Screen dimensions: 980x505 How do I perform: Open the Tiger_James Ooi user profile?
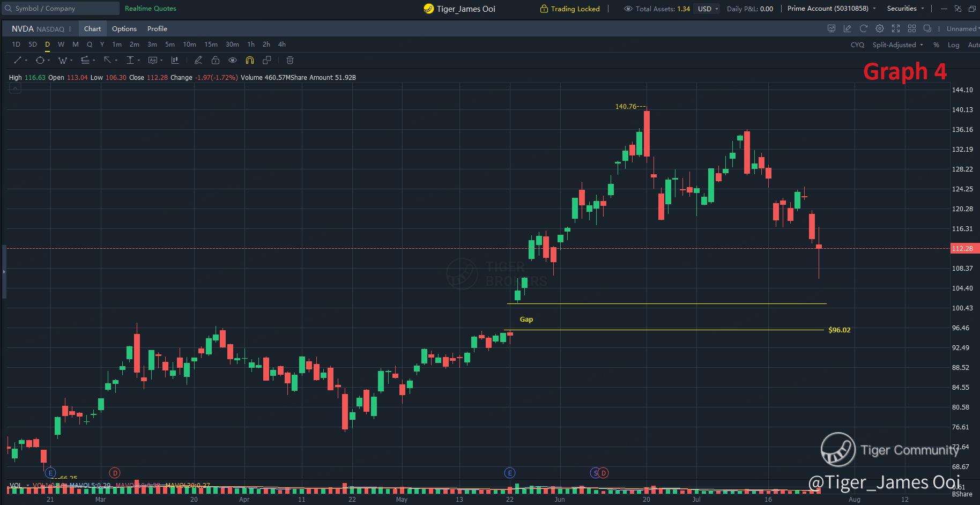click(x=459, y=9)
